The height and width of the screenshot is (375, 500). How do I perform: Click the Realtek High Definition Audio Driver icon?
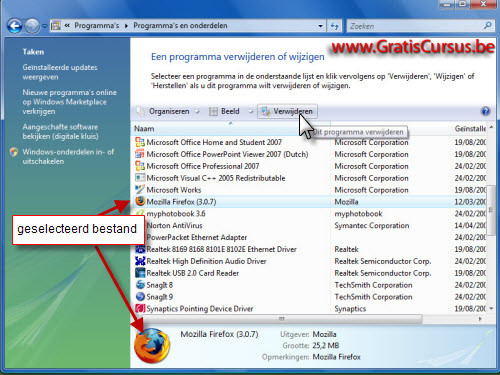[140, 261]
